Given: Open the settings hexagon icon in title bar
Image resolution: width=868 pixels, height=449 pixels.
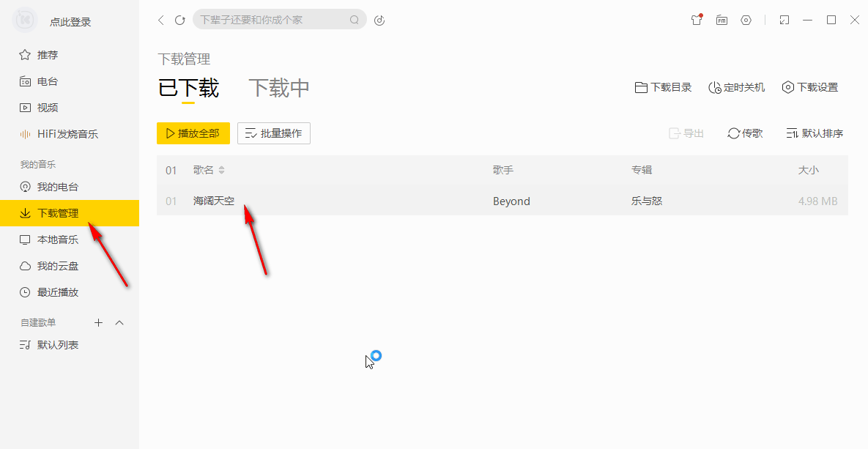Looking at the screenshot, I should pyautogui.click(x=746, y=21).
